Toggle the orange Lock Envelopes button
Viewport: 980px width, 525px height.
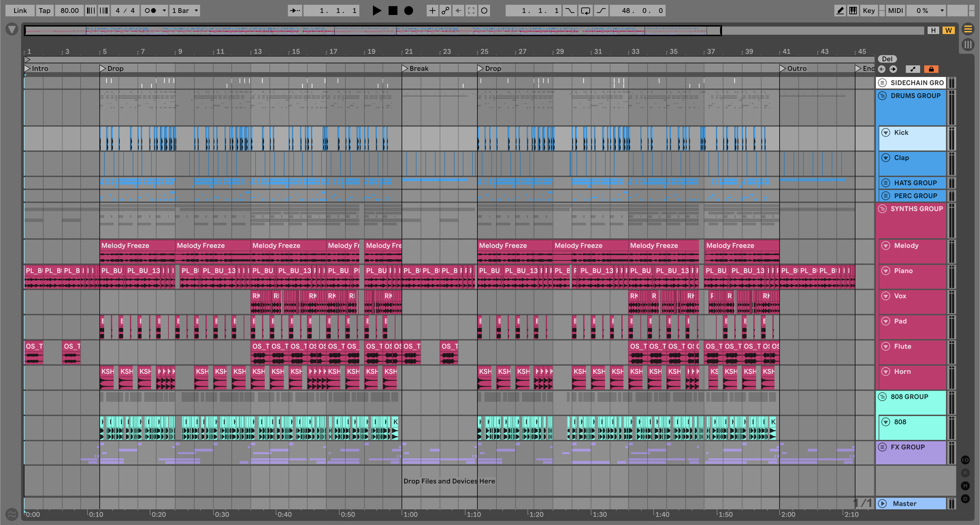[x=931, y=69]
